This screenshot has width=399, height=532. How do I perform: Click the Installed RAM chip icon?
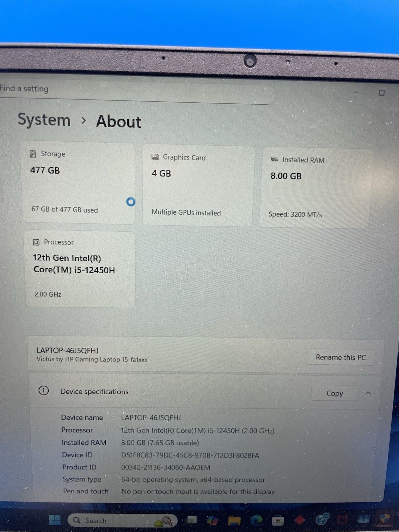pyautogui.click(x=275, y=159)
